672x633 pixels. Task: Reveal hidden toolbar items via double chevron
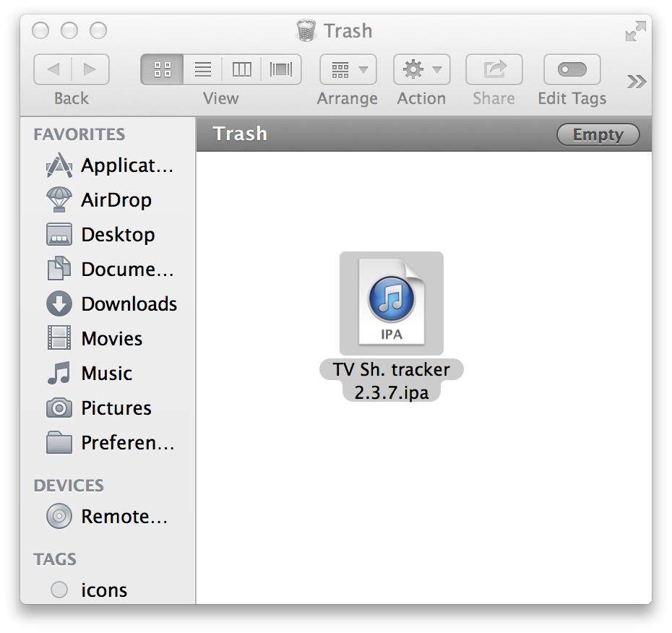(x=637, y=82)
